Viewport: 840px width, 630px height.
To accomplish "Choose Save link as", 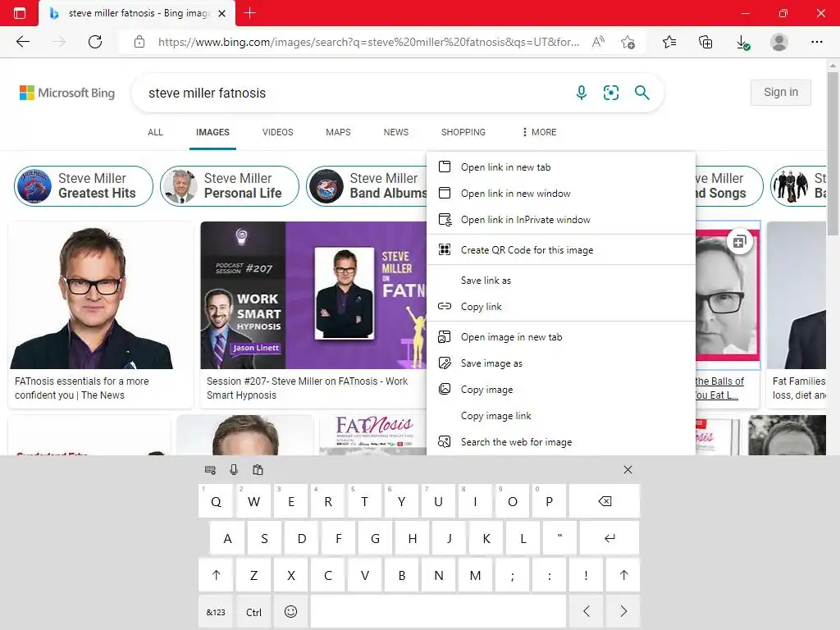I will [561, 281].
